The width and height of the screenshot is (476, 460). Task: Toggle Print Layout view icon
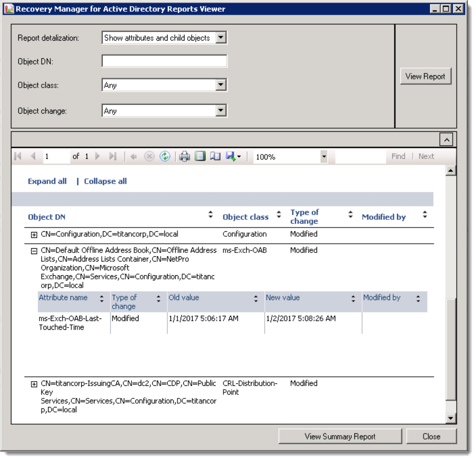point(200,157)
